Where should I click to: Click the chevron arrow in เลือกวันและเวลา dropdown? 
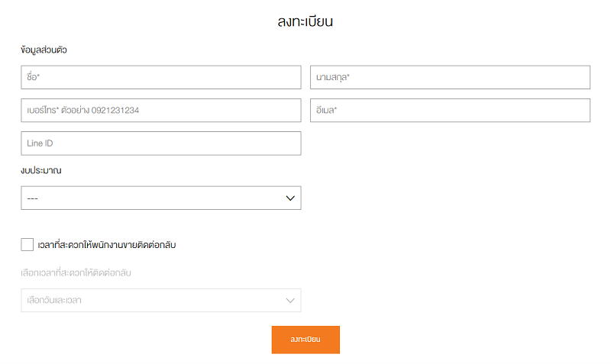pos(290,301)
